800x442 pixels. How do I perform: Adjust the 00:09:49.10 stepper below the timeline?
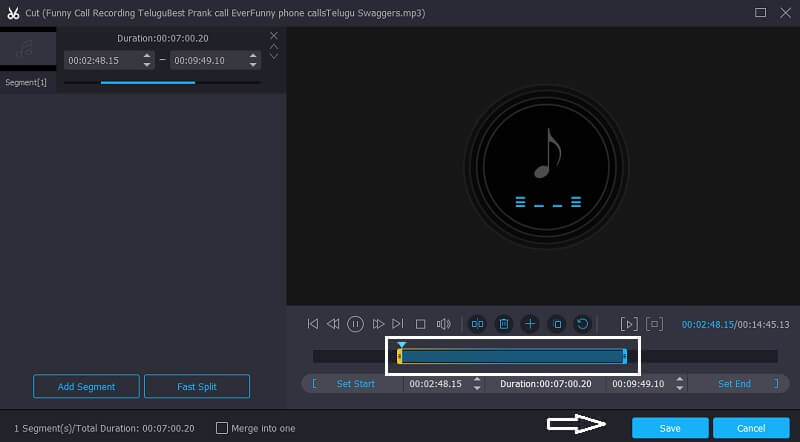click(679, 384)
